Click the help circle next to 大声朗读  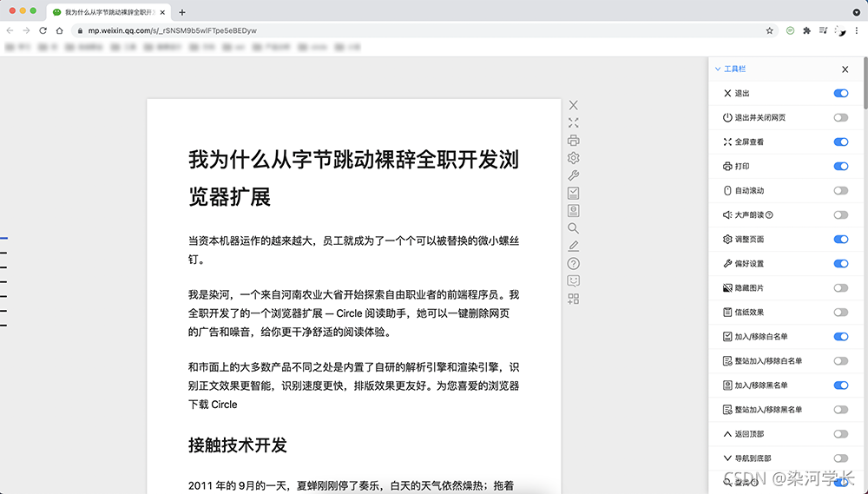pyautogui.click(x=769, y=215)
